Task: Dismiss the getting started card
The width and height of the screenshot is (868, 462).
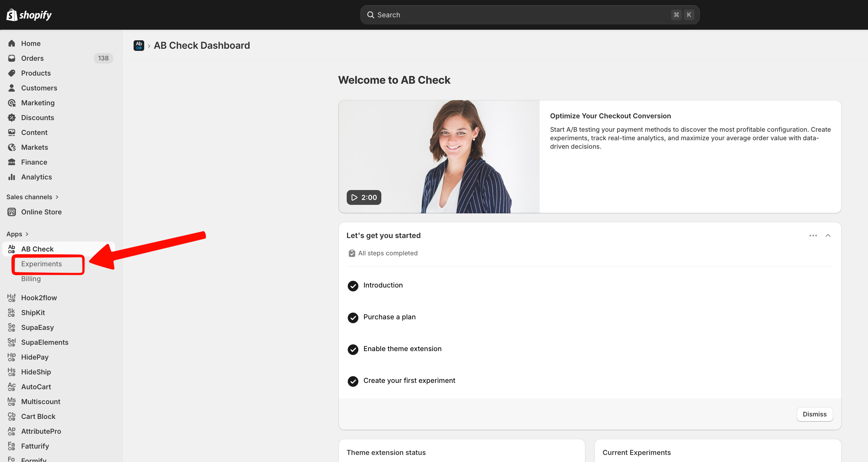Action: tap(814, 414)
